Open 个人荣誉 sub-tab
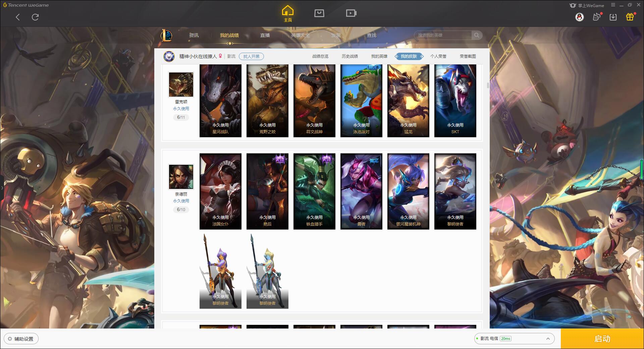The height and width of the screenshot is (349, 644). (438, 56)
